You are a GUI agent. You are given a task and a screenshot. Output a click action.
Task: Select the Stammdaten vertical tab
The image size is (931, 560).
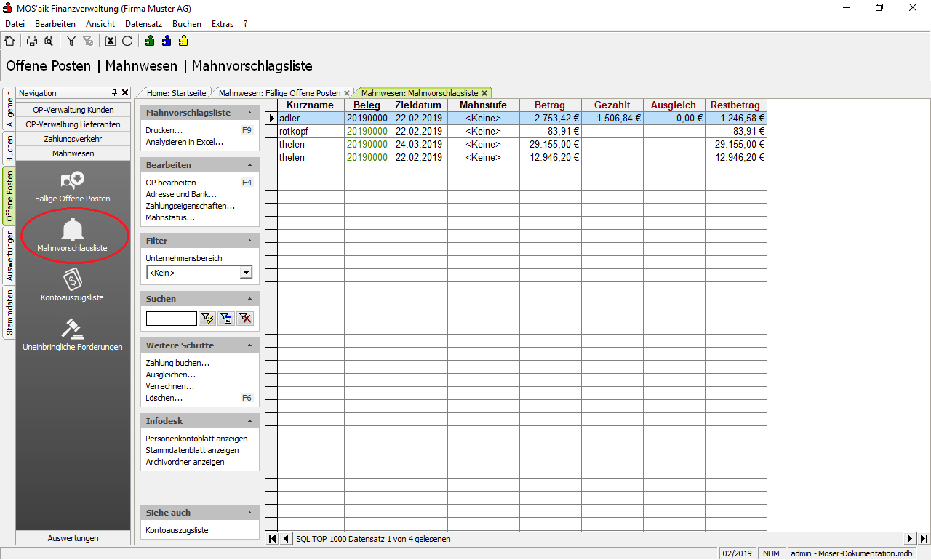coord(9,312)
